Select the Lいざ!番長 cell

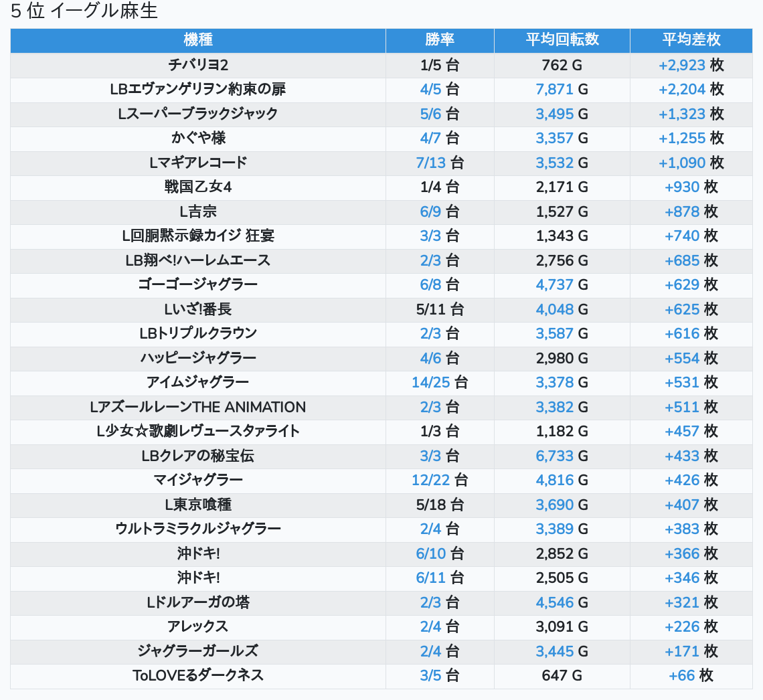pyautogui.click(x=198, y=309)
